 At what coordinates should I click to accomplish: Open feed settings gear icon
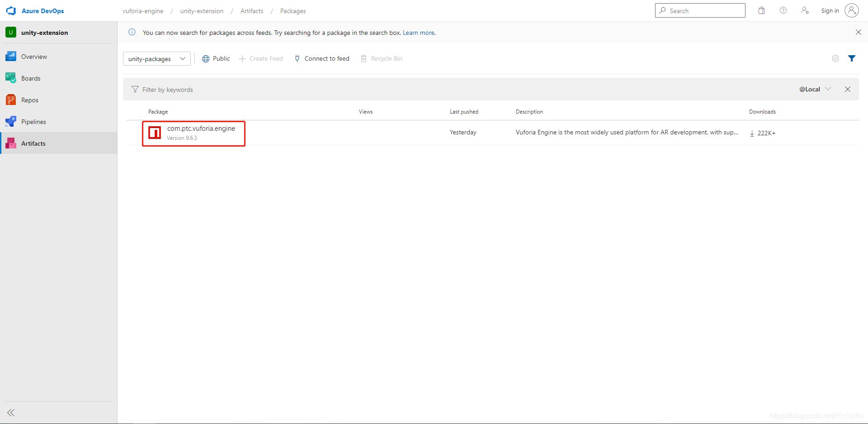tap(835, 58)
